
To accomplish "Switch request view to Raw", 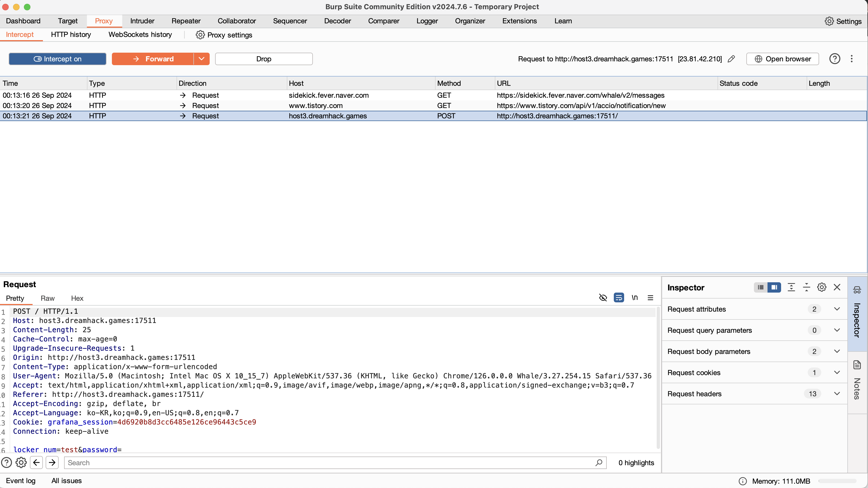I will pyautogui.click(x=48, y=298).
